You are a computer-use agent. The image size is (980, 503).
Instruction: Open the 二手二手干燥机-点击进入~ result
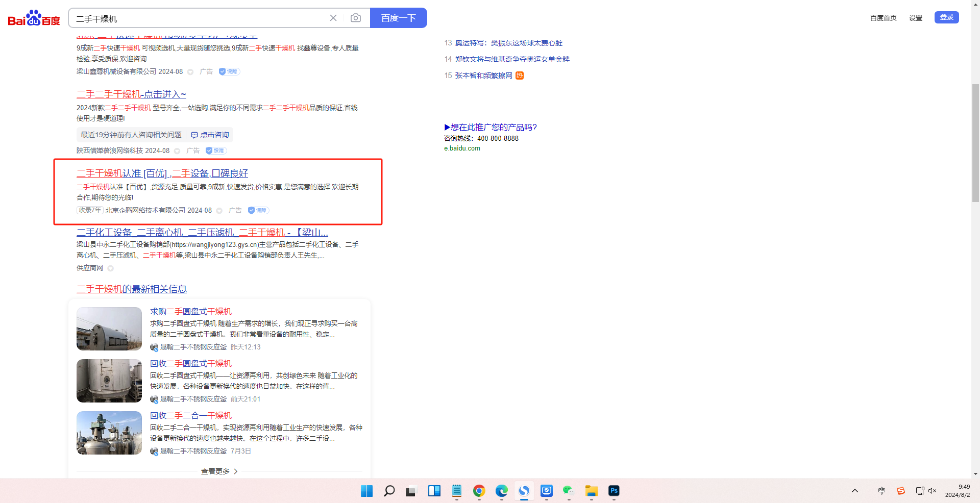tap(131, 94)
